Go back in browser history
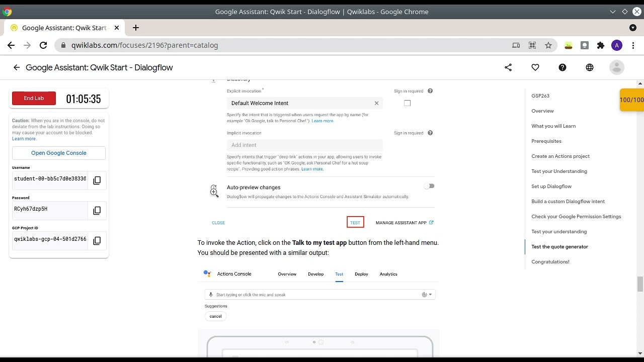This screenshot has height=362, width=644. coord(11,45)
